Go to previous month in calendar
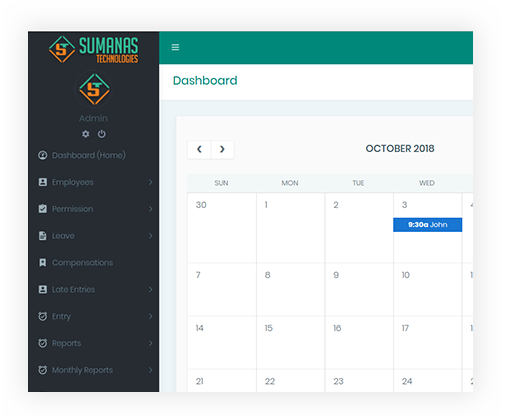Viewport: 505px width, 417px height. click(x=199, y=149)
